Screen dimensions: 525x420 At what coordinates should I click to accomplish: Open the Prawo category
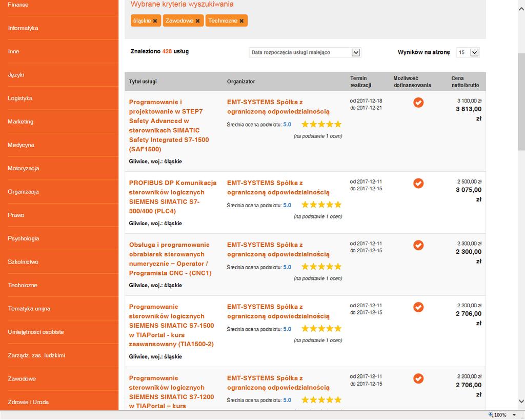pyautogui.click(x=16, y=215)
